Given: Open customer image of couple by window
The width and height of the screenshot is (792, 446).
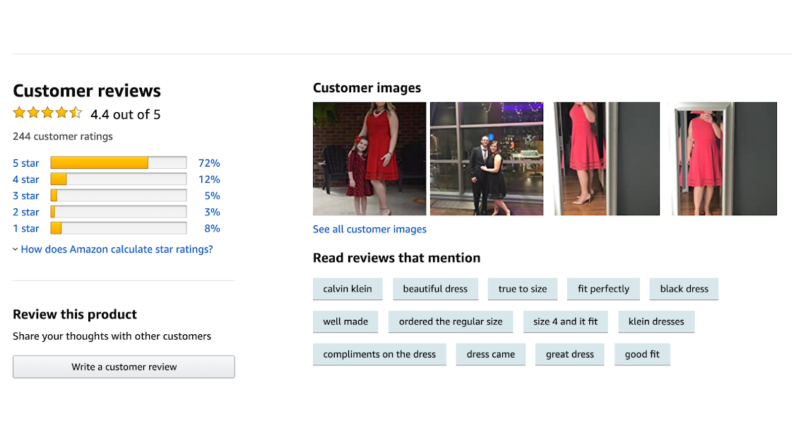Looking at the screenshot, I should [x=487, y=159].
